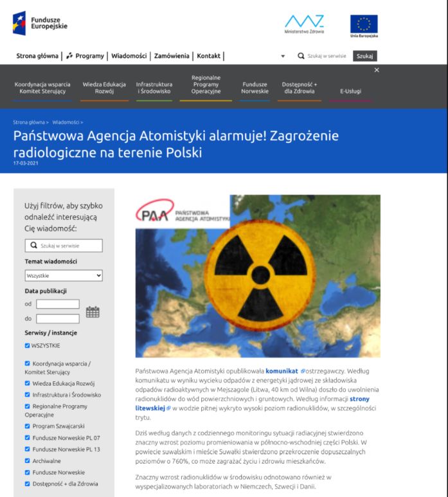Screen dimensions: 448x497
Task: Uncheck Regionalne Programy Operacyjne checkbox
Action: pos(27,406)
